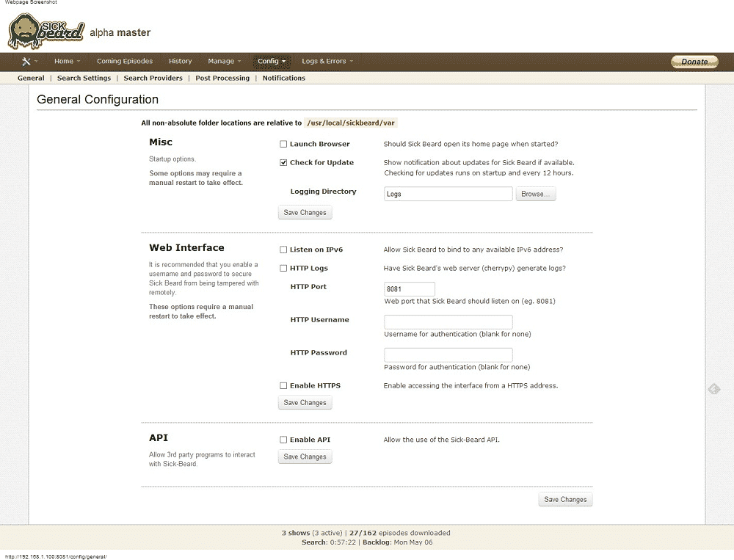This screenshot has width=734, height=560.
Task: Click the HTTP Username input field
Action: (448, 321)
